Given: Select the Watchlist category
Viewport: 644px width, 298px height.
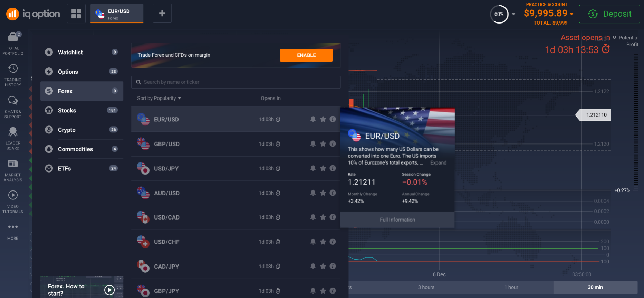Looking at the screenshot, I should pos(82,52).
